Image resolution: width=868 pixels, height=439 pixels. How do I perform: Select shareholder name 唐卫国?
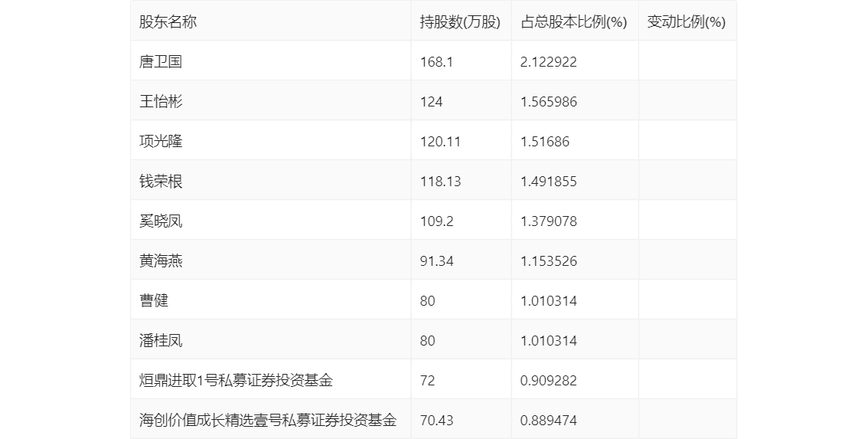pyautogui.click(x=161, y=61)
